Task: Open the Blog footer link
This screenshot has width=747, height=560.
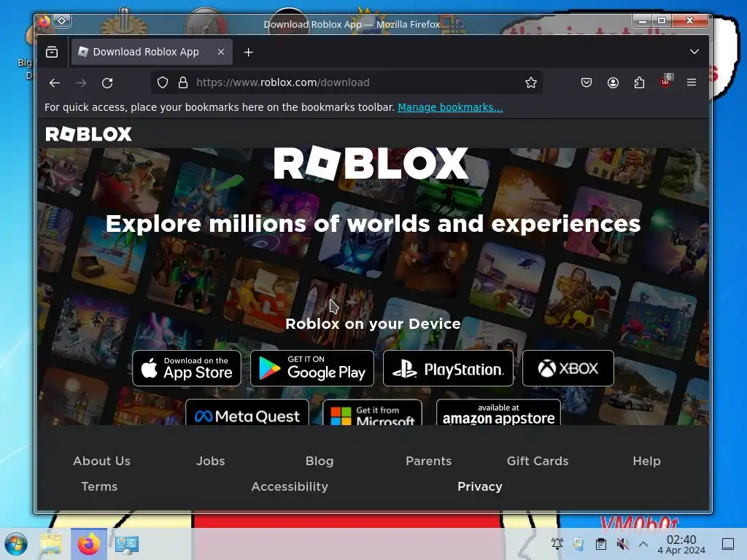Action: (x=320, y=461)
